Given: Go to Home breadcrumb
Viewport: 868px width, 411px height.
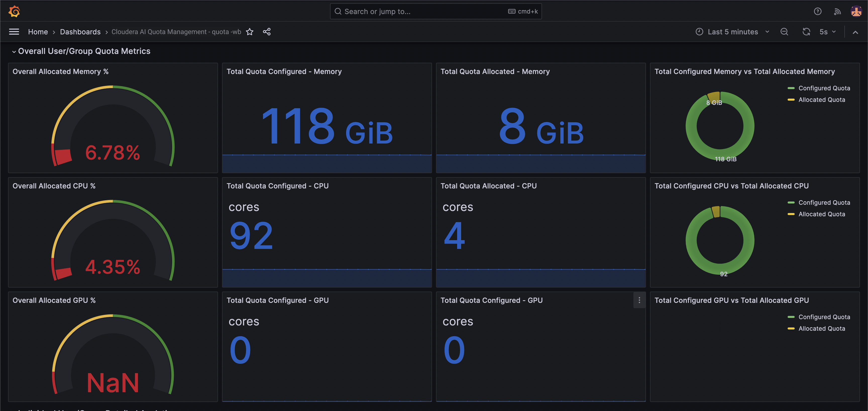Looking at the screenshot, I should point(38,32).
